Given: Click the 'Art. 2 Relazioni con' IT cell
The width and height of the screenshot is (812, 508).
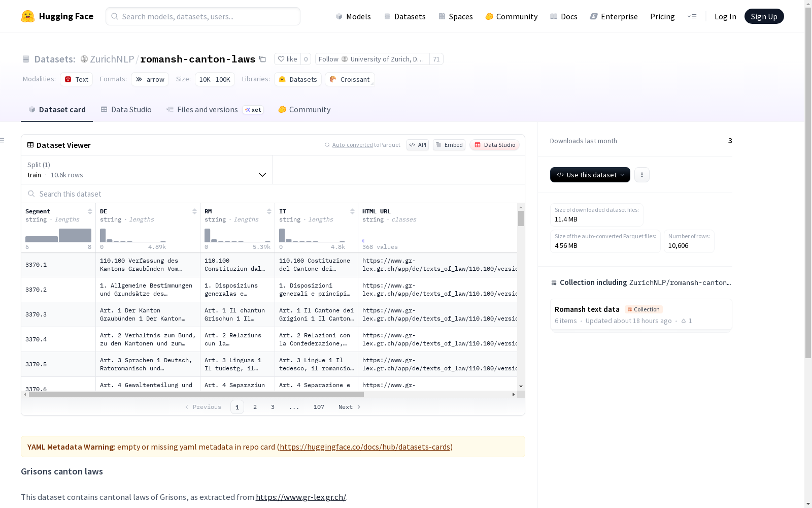Looking at the screenshot, I should click(x=316, y=339).
